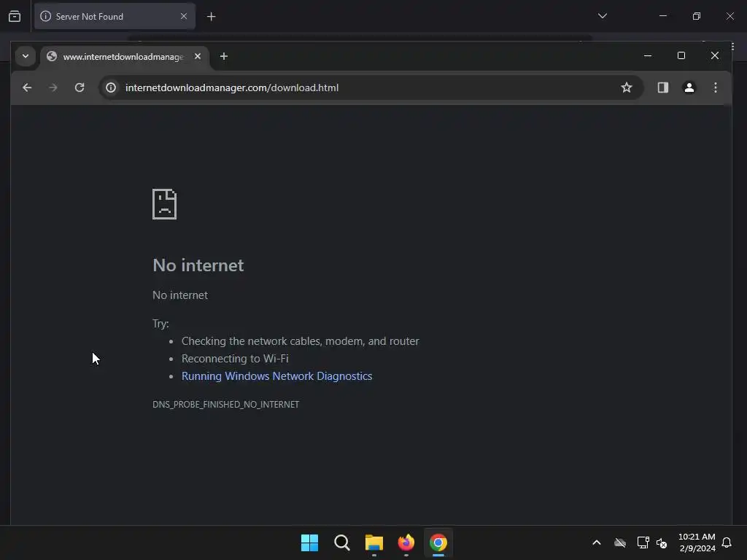
Task: Maximize the Chrome window
Action: [681, 55]
